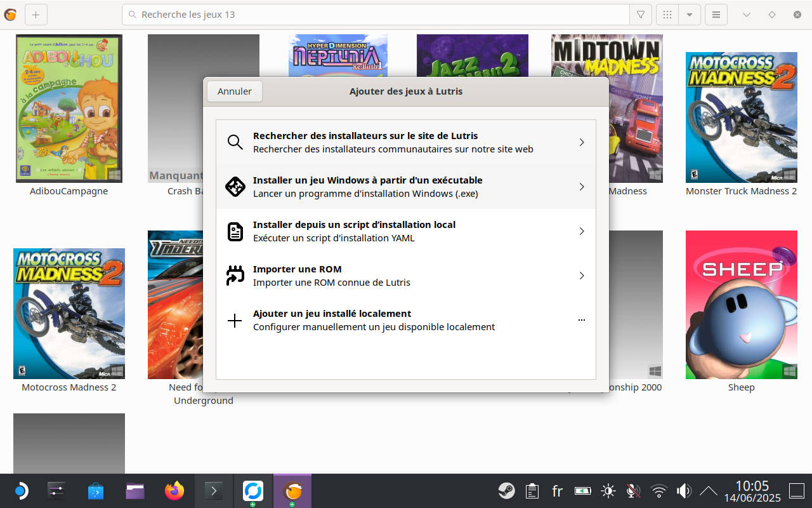Click the AdibouCampagne title text
The height and width of the screenshot is (508, 812).
click(x=69, y=191)
